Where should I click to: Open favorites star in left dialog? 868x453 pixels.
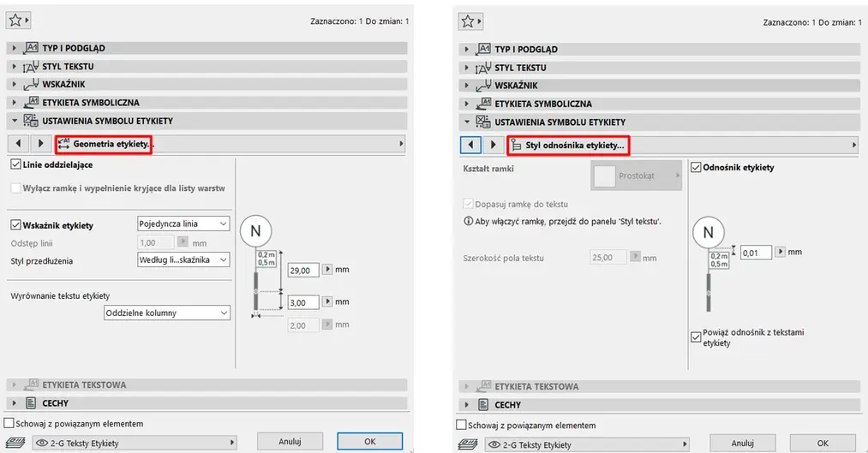18,21
